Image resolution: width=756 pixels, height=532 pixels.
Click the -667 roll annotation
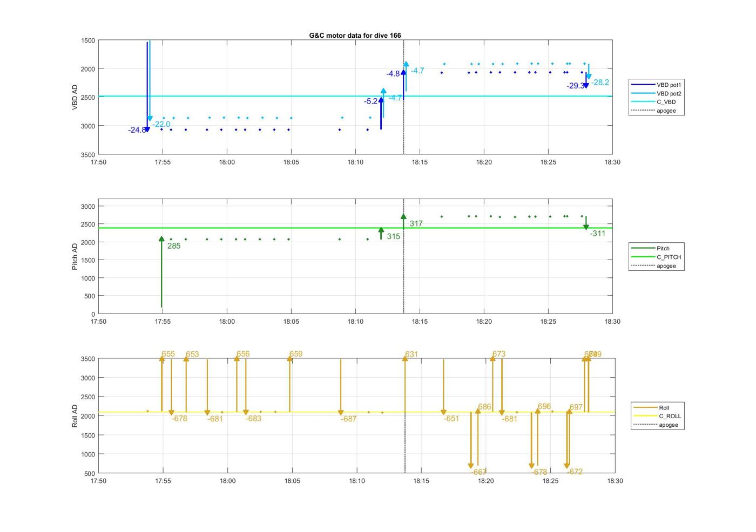[x=479, y=472]
